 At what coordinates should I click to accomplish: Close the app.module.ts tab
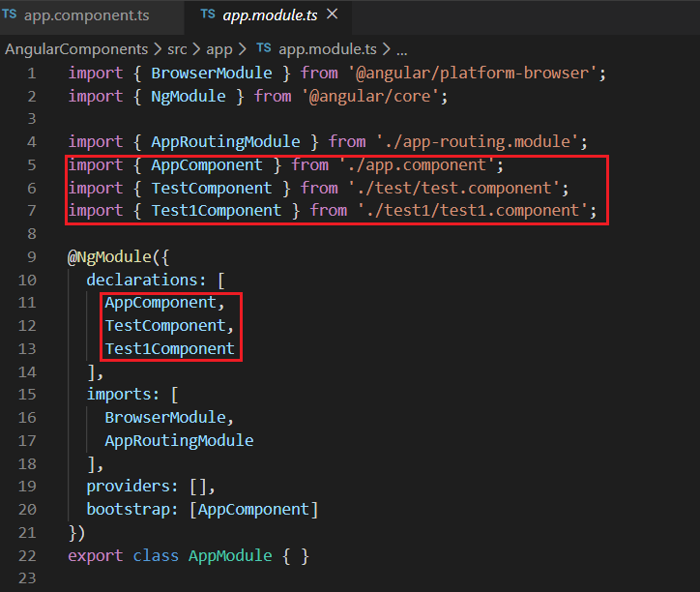[333, 15]
